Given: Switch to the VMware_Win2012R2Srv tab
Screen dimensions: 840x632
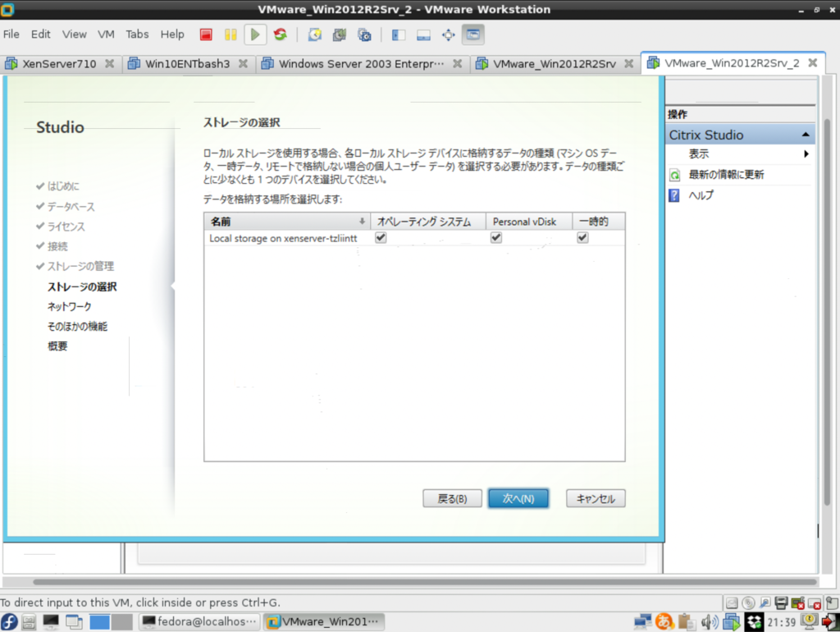Looking at the screenshot, I should click(x=554, y=64).
